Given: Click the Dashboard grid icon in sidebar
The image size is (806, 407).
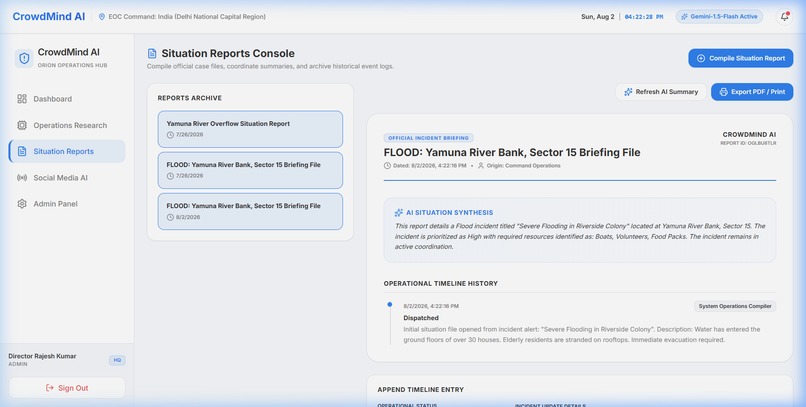Looking at the screenshot, I should coord(22,99).
